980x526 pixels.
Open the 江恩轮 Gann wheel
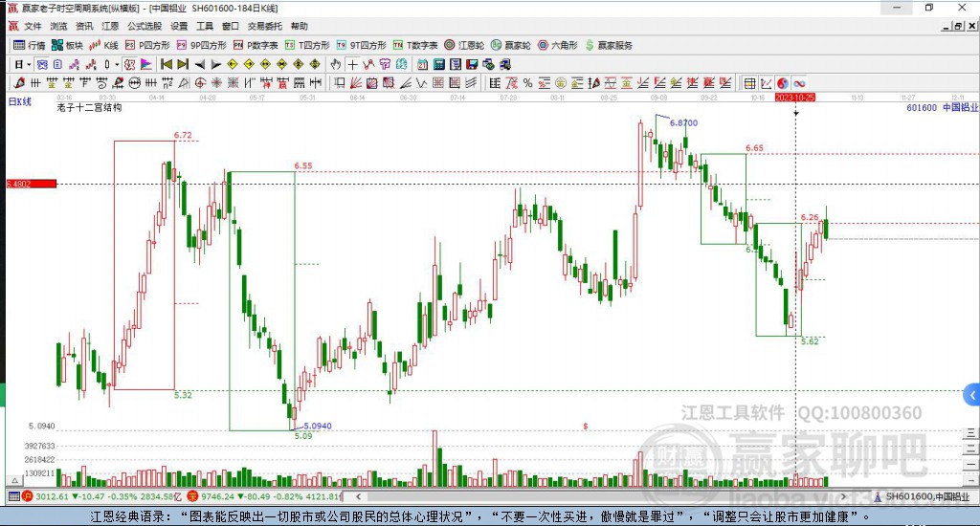[x=464, y=45]
